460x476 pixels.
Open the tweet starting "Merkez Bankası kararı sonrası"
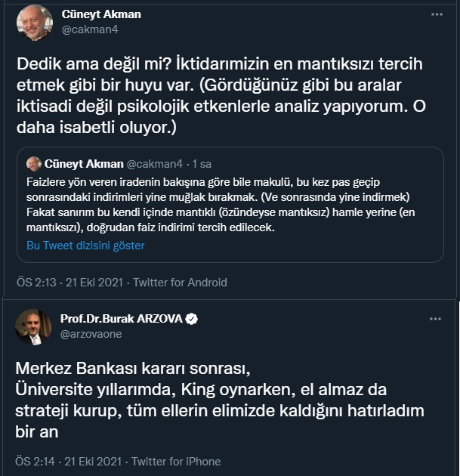point(219,400)
